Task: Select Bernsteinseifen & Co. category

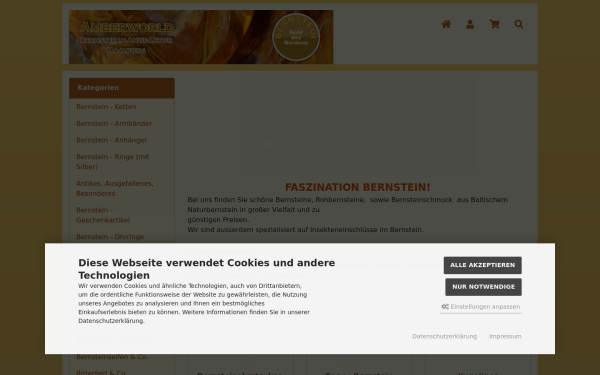Action: pos(112,357)
